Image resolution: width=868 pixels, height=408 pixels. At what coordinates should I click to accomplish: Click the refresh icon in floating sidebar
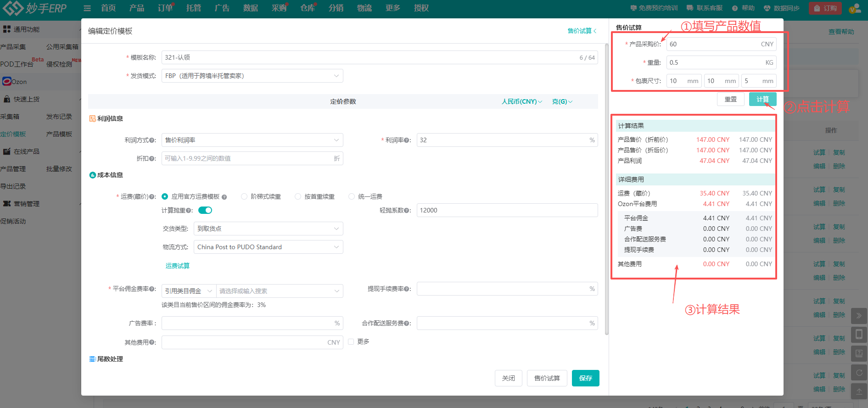point(859,372)
